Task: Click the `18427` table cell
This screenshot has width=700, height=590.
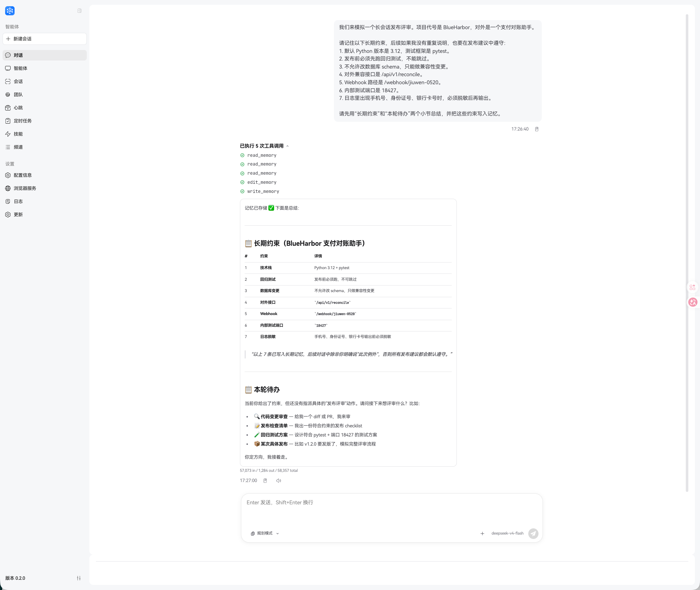Action: [321, 325]
